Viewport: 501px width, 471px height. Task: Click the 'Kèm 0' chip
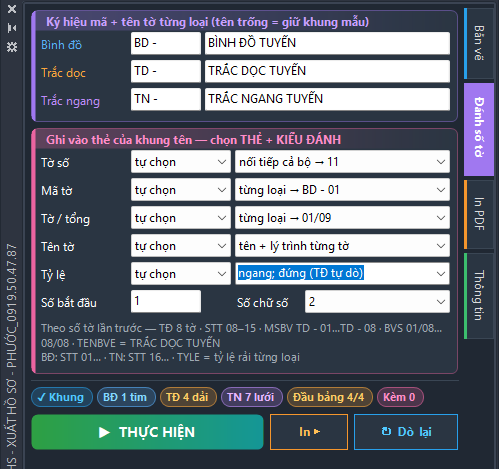[x=401, y=398]
